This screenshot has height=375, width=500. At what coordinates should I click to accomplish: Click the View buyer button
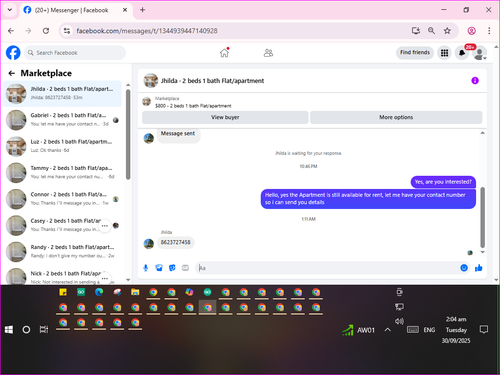pyautogui.click(x=225, y=117)
